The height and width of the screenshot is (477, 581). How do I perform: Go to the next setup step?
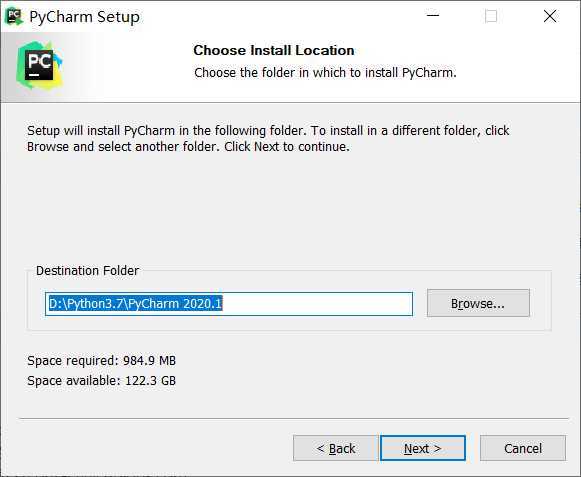pos(423,448)
